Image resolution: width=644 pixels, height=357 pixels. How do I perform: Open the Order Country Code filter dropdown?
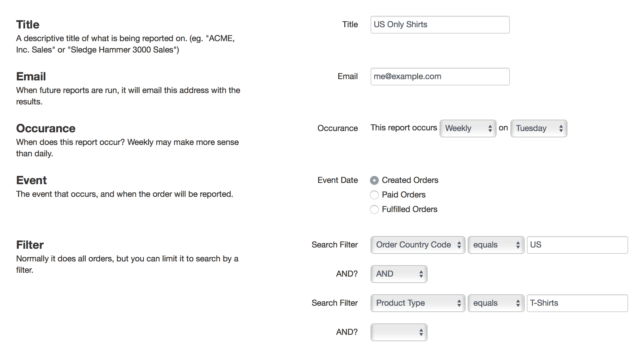(x=418, y=245)
